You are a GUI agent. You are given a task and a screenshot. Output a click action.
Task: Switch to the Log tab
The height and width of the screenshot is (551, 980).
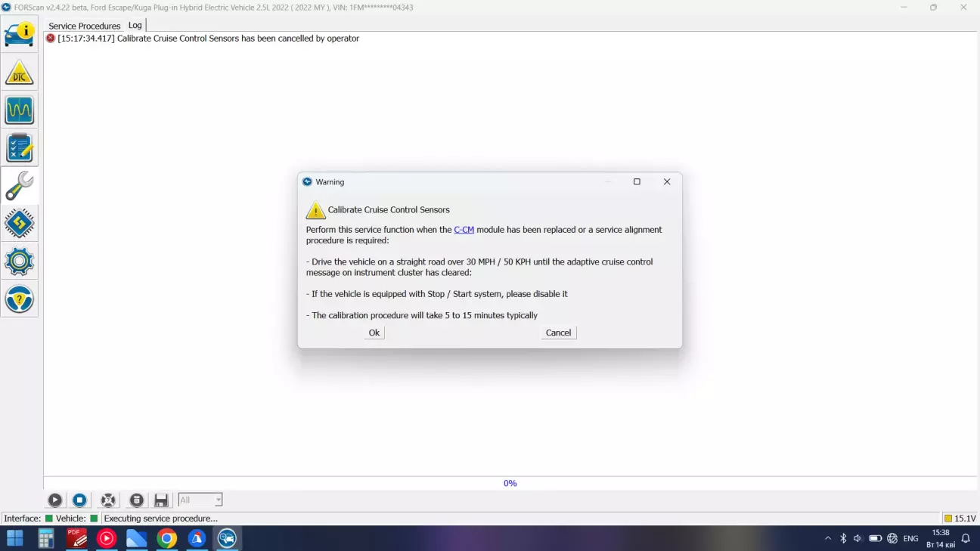pos(135,26)
